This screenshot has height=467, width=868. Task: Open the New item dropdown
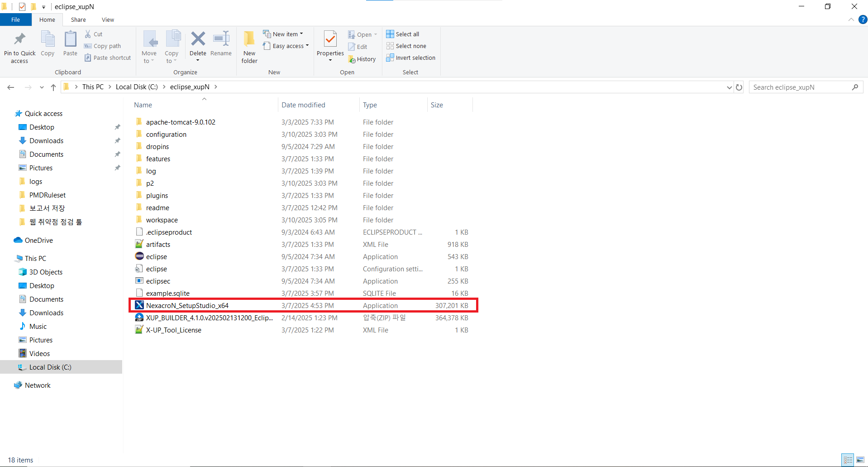coord(283,34)
